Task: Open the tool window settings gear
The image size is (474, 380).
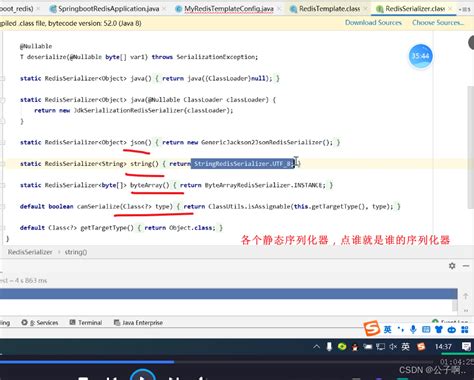Action: [x=452, y=266]
